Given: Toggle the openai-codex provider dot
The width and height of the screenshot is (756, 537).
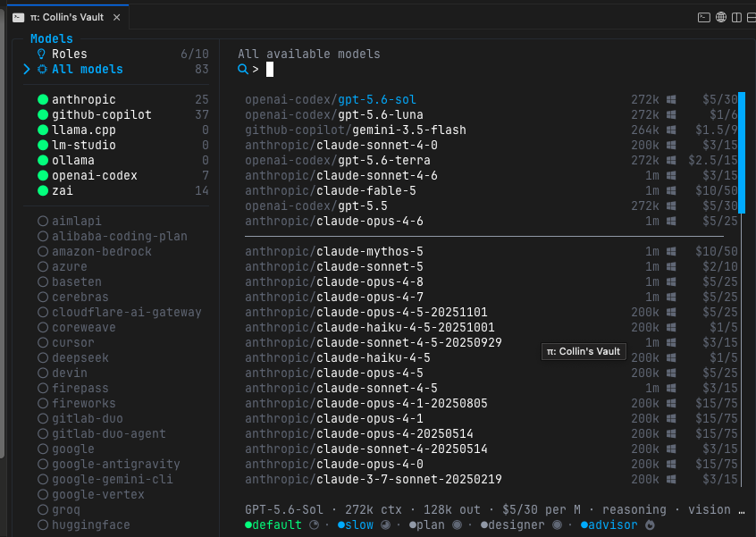Looking at the screenshot, I should [43, 175].
